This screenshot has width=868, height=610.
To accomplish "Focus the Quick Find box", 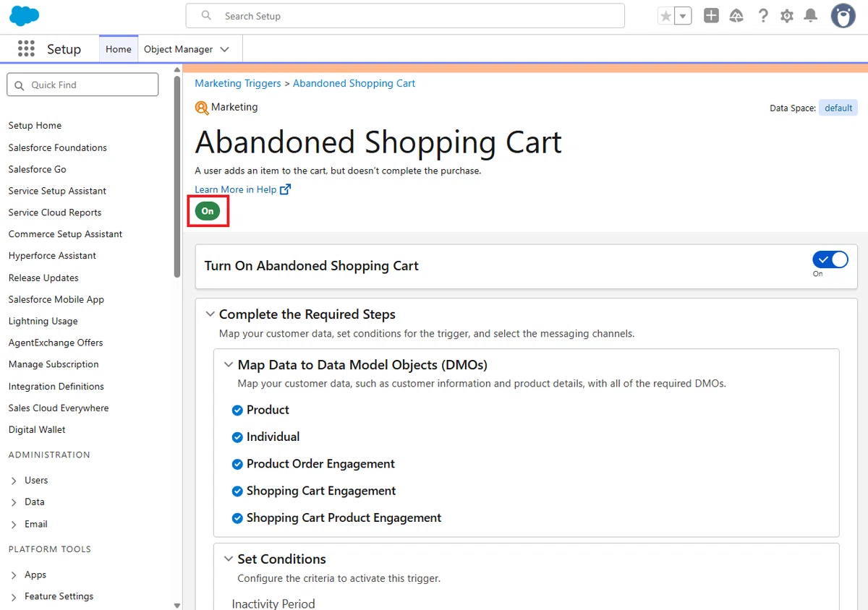I will coord(82,85).
